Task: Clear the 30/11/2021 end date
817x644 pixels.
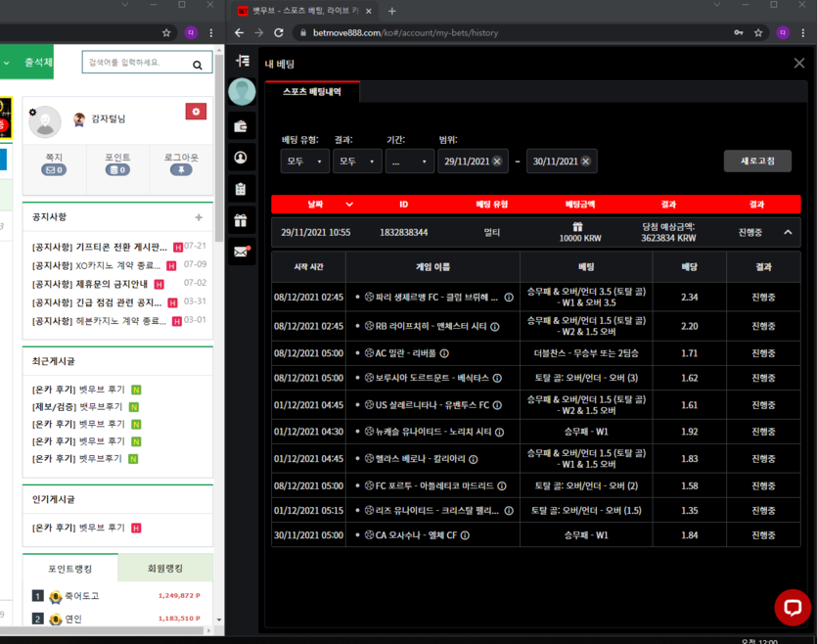Action: pos(586,161)
